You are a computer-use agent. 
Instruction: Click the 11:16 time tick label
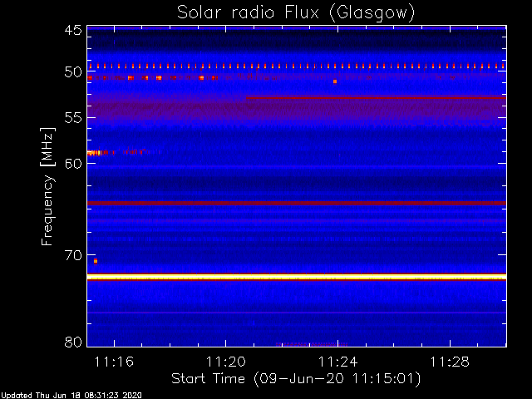(x=114, y=362)
